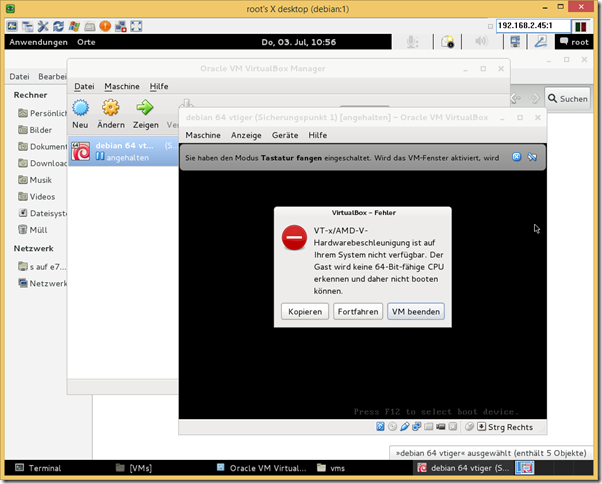Click the clock showing Do, 03. Jul, 10:56
The height and width of the screenshot is (484, 602).
click(299, 42)
